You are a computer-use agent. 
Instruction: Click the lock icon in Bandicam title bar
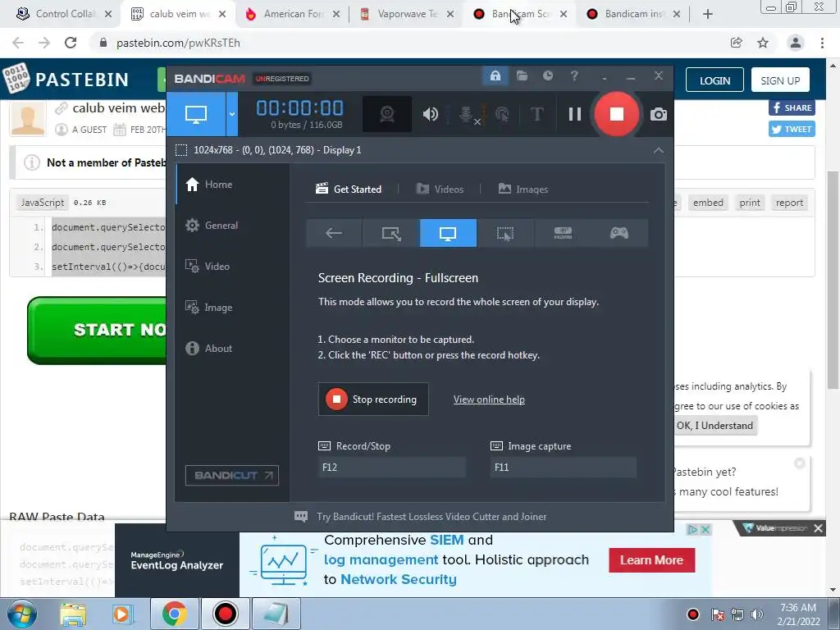pyautogui.click(x=495, y=76)
